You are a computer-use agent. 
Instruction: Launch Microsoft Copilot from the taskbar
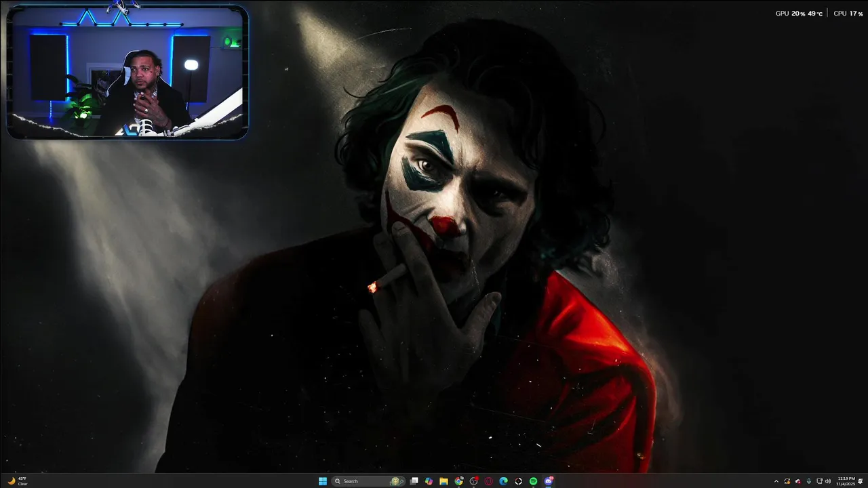click(429, 481)
